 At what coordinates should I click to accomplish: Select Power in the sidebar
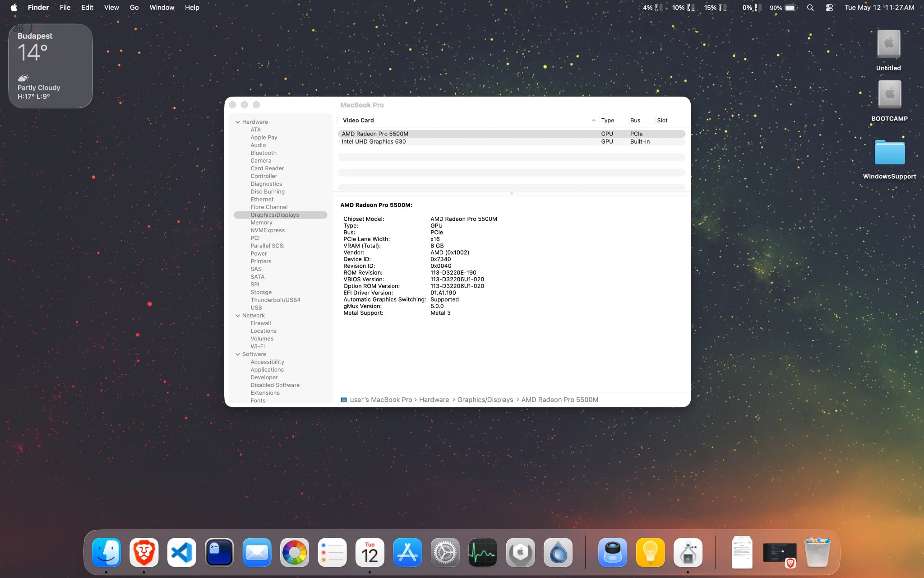[x=259, y=254]
